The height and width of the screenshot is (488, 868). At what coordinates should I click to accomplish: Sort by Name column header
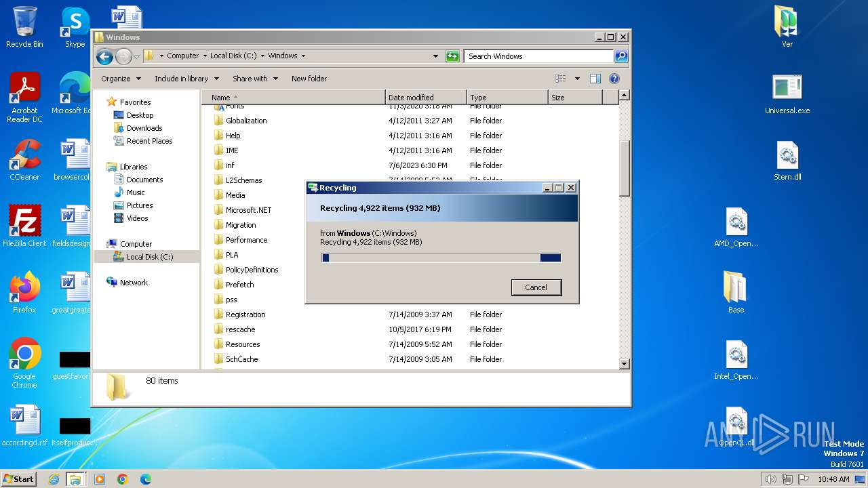pos(293,98)
